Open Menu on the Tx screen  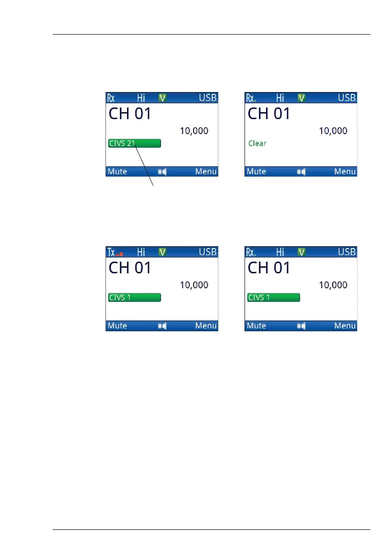coord(206,326)
